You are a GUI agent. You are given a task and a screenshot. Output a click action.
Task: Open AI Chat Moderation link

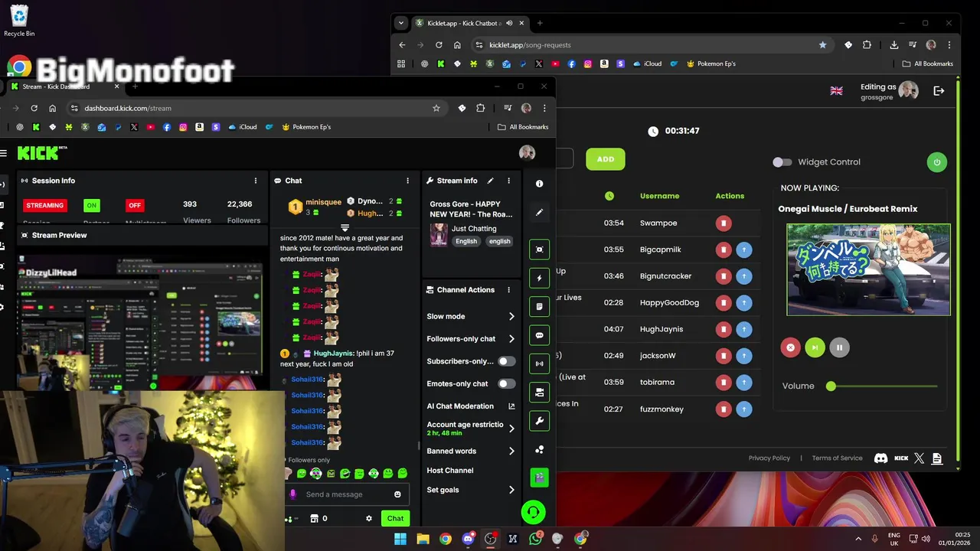470,406
